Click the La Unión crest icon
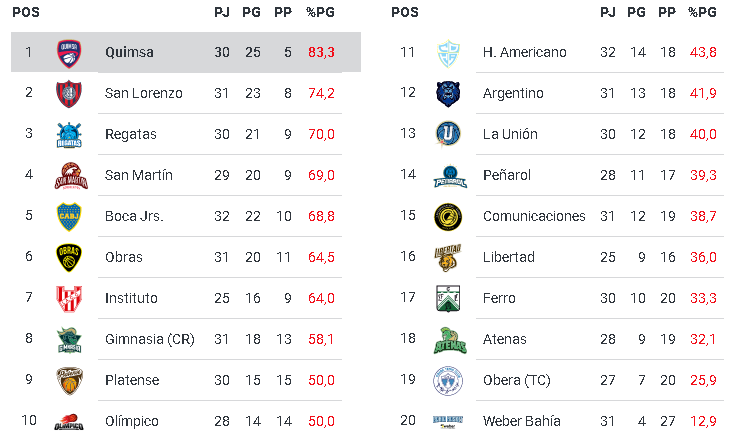Viewport: 737px width, 433px height. coord(447,134)
